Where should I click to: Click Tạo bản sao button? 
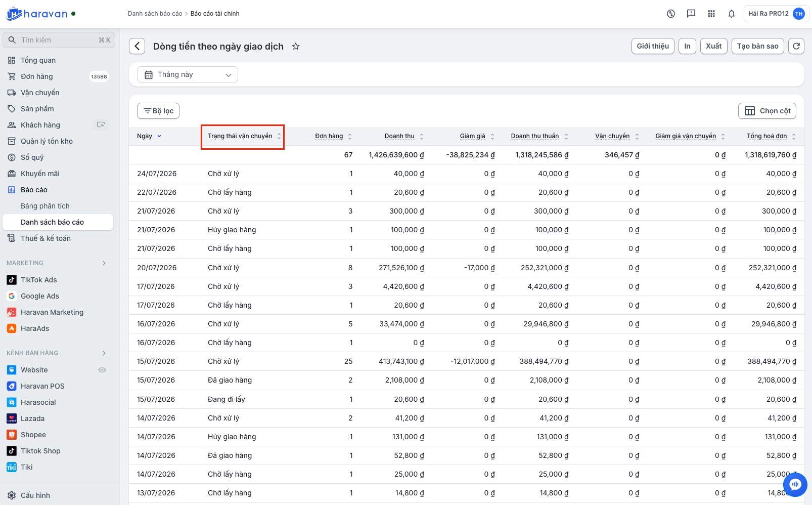(758, 46)
